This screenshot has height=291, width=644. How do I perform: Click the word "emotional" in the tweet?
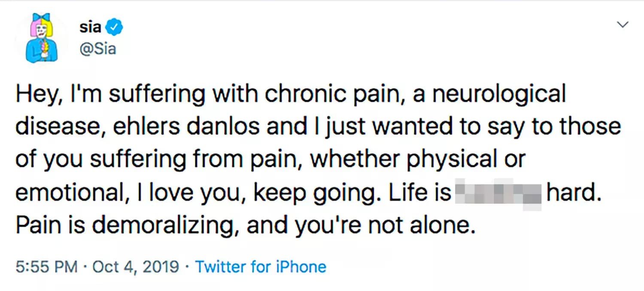click(68, 194)
